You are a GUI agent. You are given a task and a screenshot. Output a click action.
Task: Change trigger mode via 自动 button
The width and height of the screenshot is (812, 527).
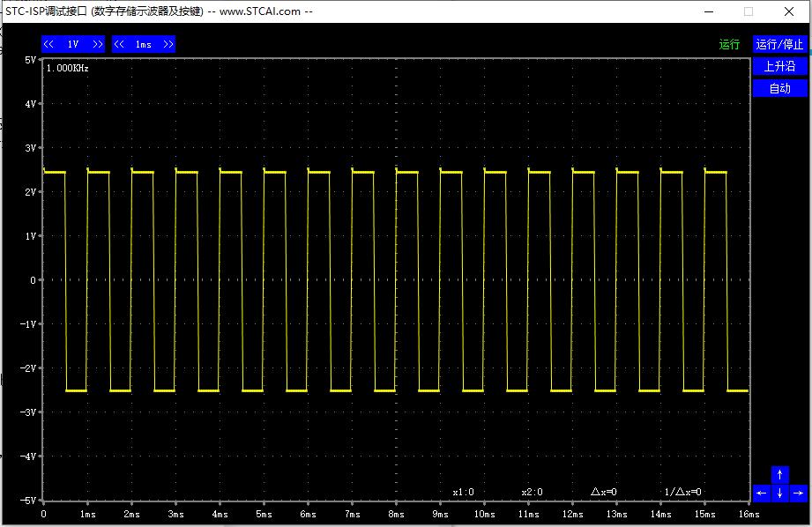click(x=779, y=88)
